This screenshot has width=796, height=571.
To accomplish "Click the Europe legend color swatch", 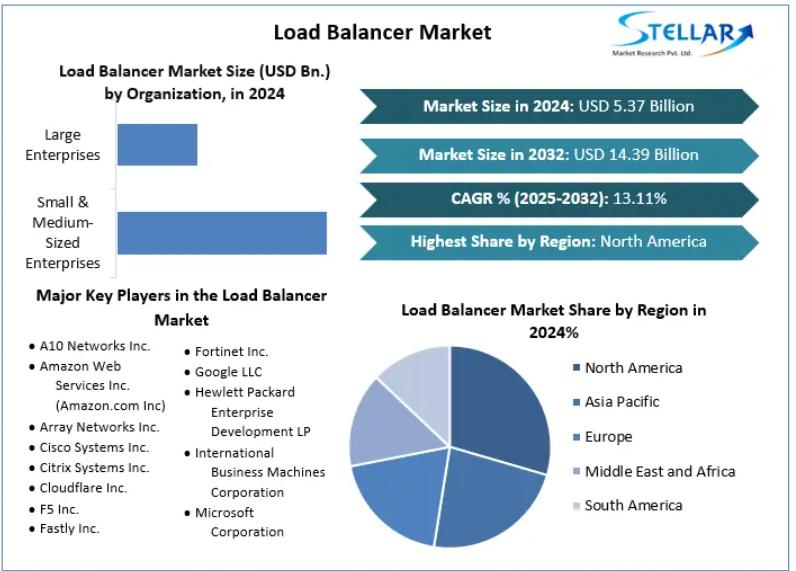I will (x=576, y=436).
